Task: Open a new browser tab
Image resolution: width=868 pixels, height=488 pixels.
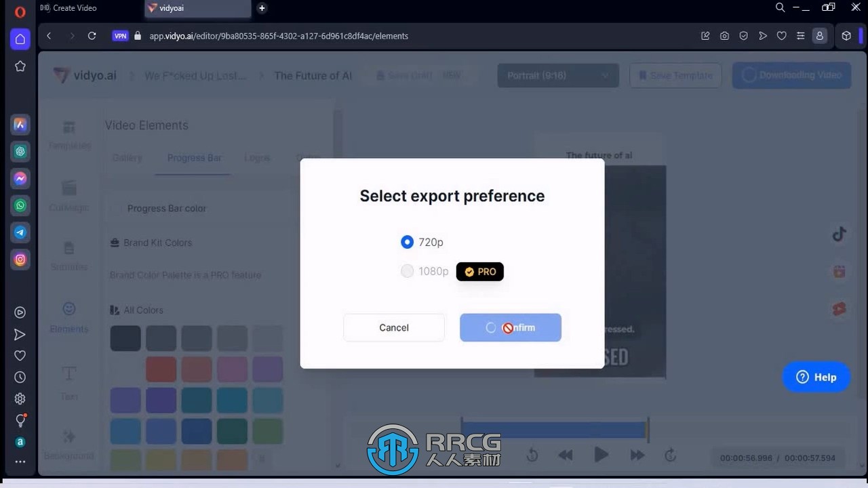Action: tap(262, 8)
